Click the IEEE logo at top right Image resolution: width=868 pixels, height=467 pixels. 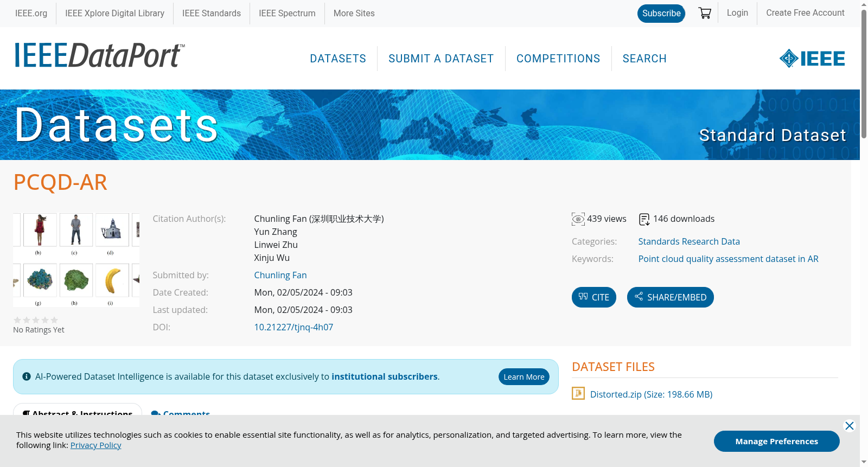(812, 59)
